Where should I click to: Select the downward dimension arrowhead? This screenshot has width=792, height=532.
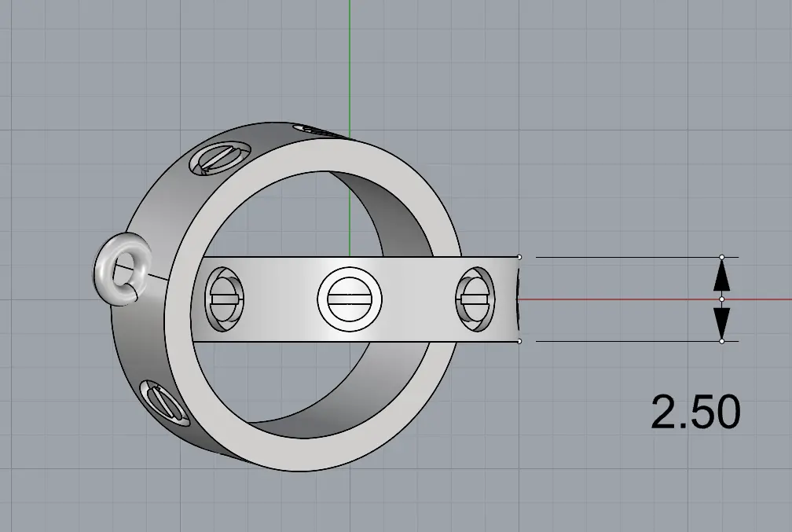[x=721, y=322]
